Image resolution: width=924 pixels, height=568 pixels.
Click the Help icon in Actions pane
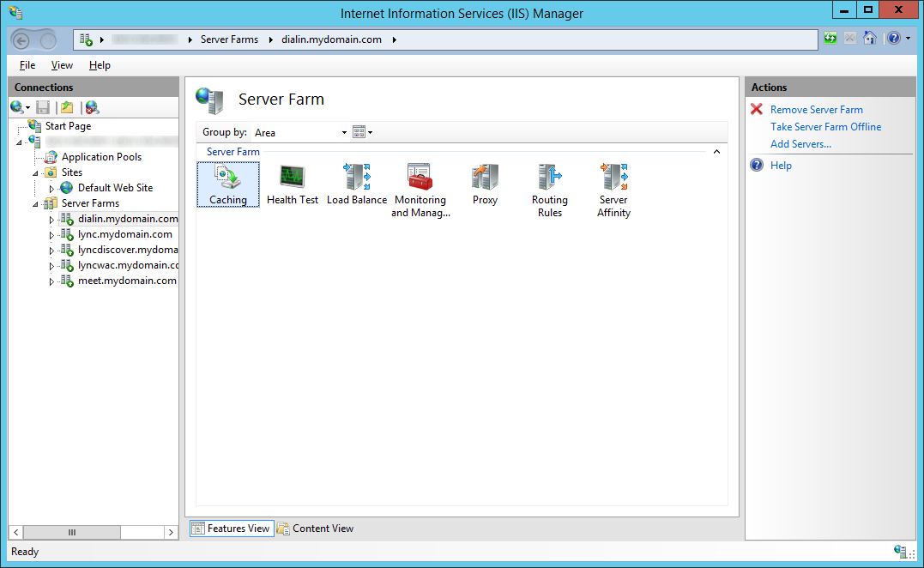[x=757, y=165]
